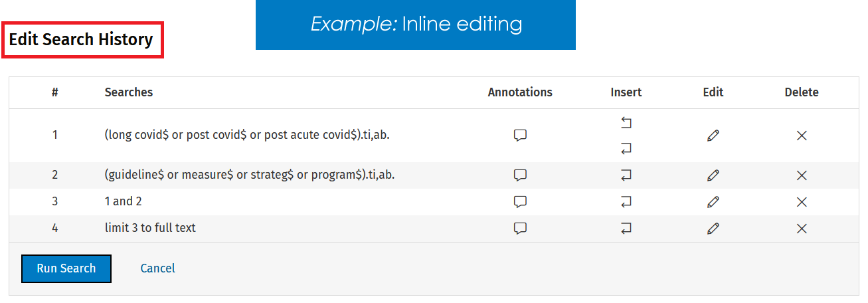Insert a line below search 1
Image resolution: width=868 pixels, height=303 pixels.
(626, 149)
